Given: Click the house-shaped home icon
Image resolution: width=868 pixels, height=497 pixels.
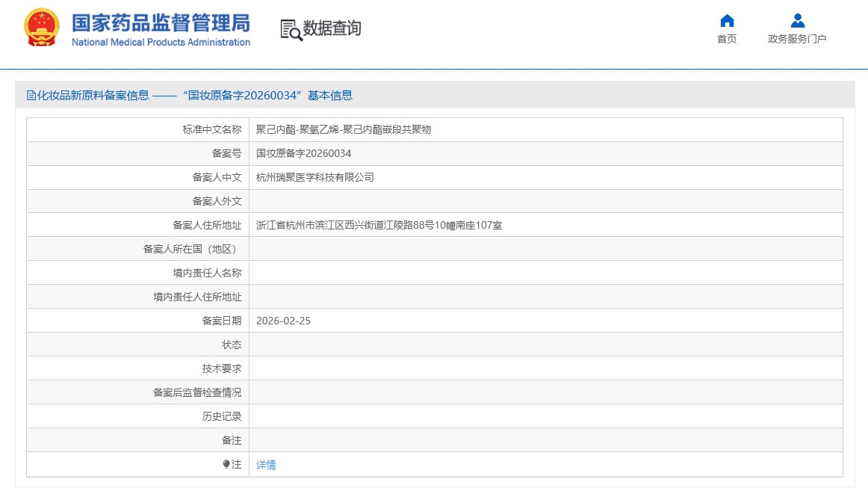Looking at the screenshot, I should coord(726,21).
